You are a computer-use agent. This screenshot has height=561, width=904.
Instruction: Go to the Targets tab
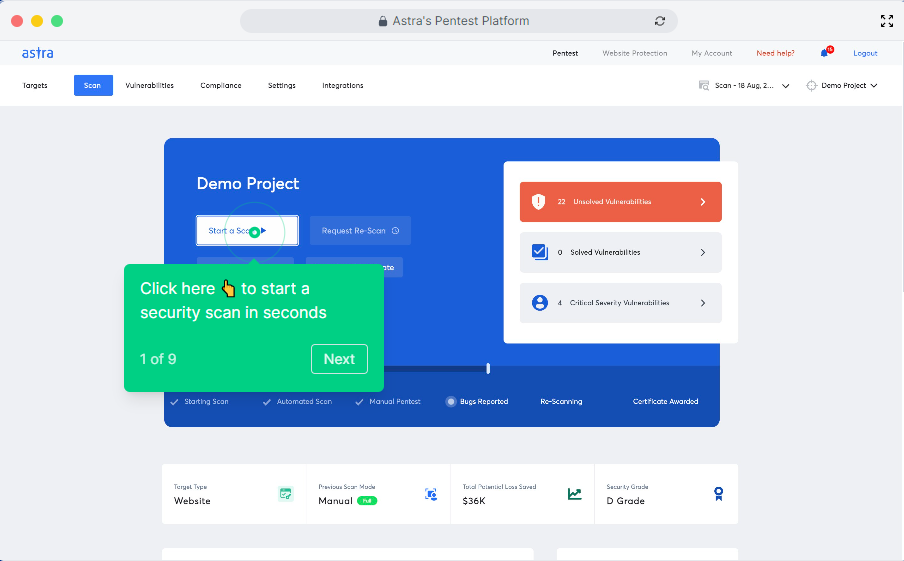[35, 85]
